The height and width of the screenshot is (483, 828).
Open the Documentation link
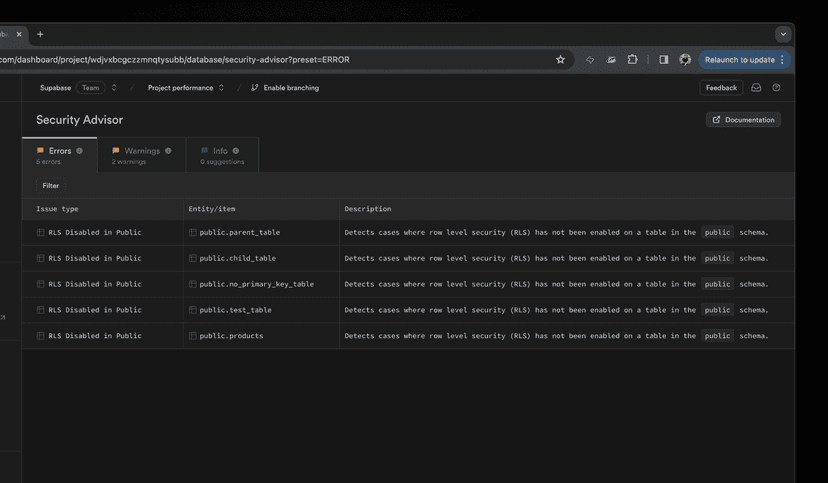pos(743,120)
